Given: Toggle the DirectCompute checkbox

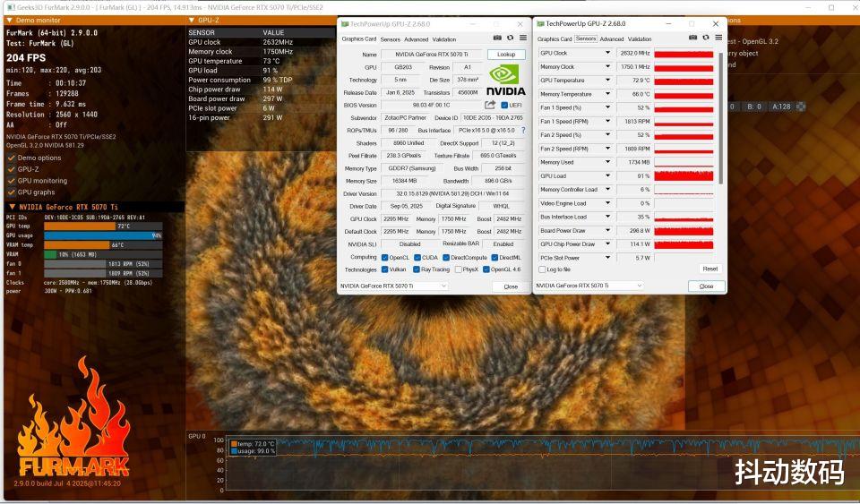Looking at the screenshot, I should [x=446, y=258].
